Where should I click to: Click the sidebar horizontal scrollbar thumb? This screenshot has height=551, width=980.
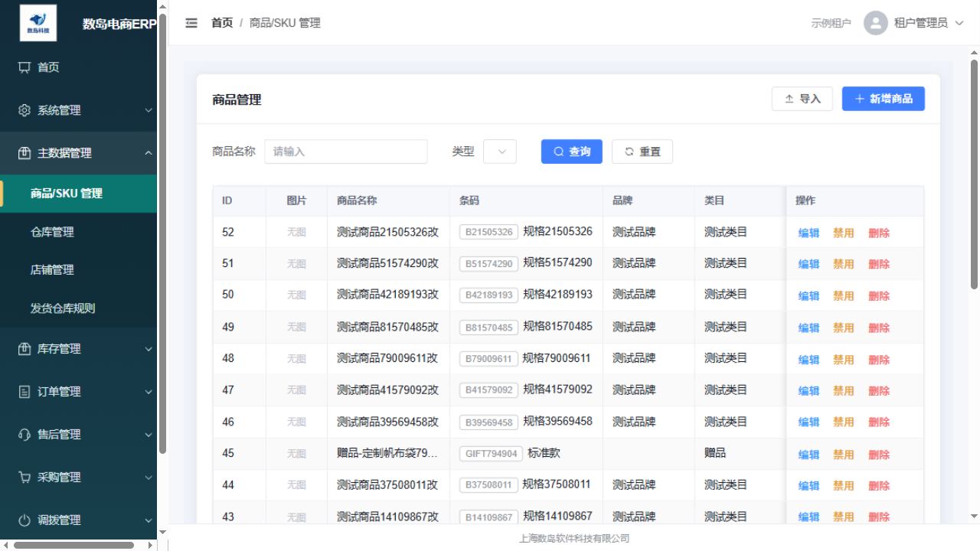point(73,546)
